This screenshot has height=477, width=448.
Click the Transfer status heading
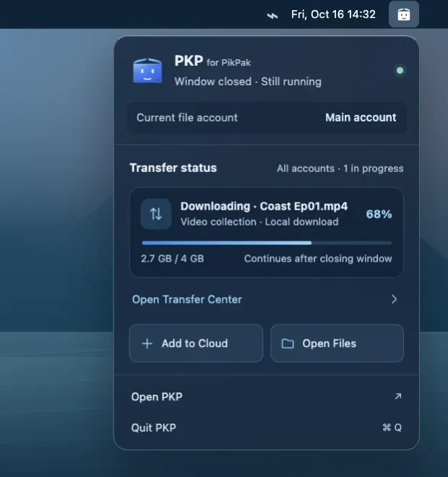[173, 168]
